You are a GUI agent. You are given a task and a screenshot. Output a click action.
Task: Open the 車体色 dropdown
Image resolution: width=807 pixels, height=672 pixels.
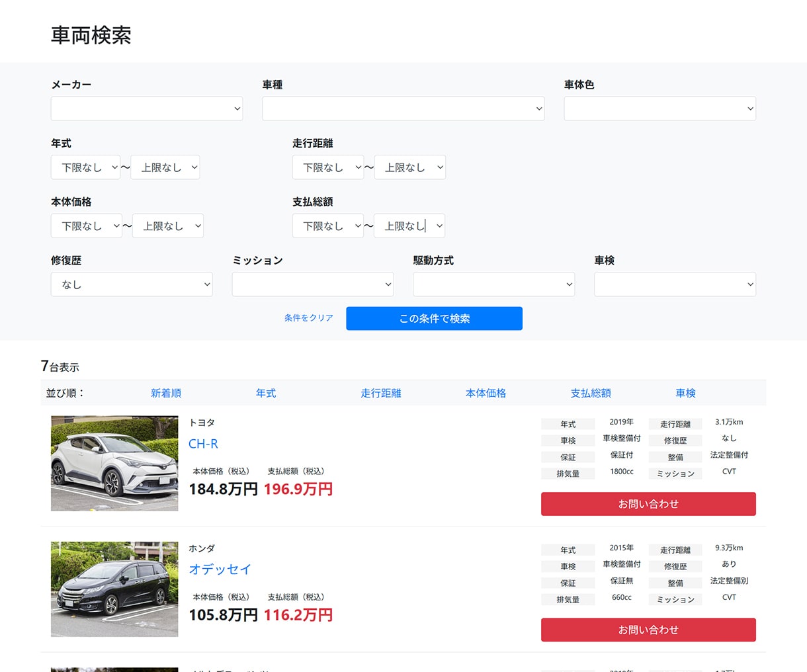pos(659,108)
